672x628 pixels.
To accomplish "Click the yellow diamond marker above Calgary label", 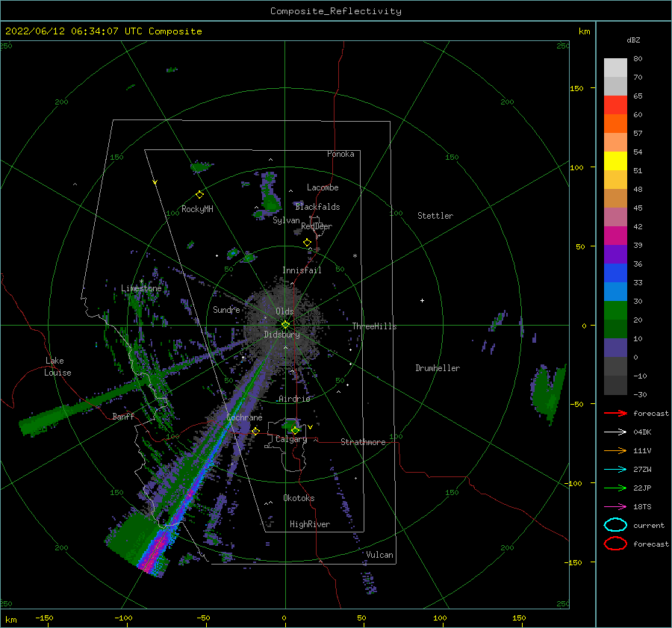I will coord(295,430).
